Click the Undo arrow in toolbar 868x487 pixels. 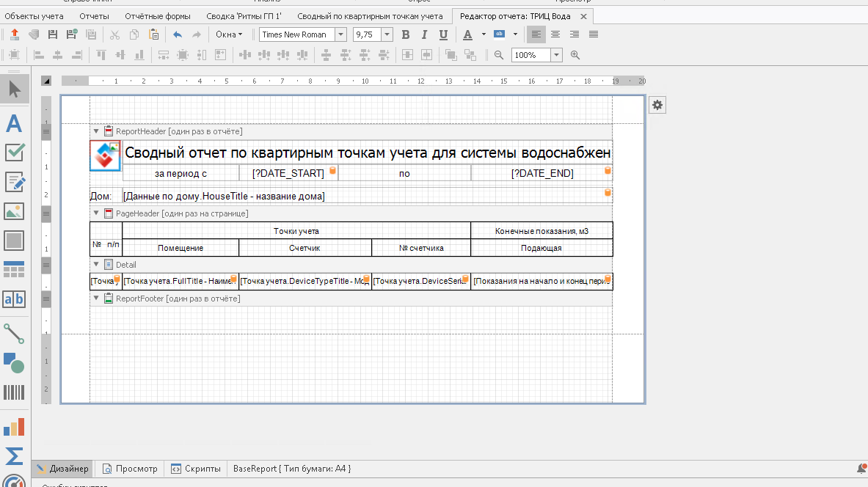coord(178,34)
